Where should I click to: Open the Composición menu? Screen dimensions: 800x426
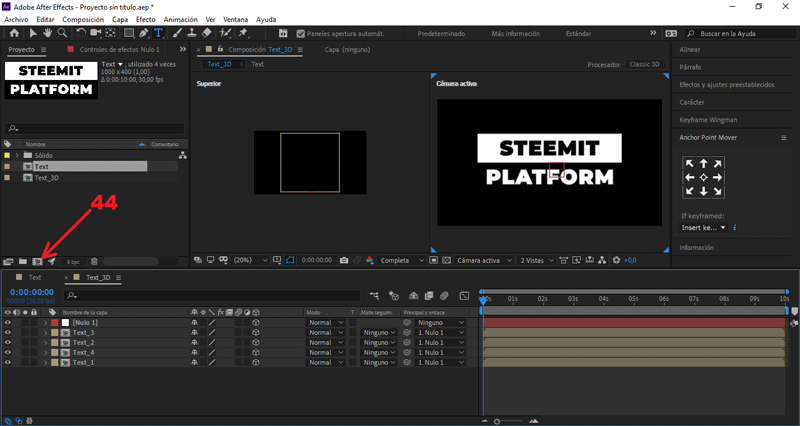pos(82,19)
